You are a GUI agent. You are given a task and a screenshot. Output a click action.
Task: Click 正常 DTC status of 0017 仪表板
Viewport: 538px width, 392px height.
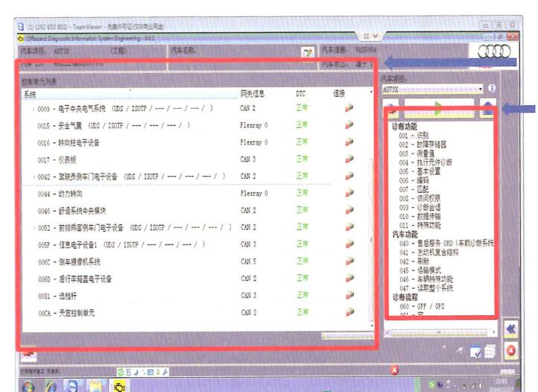(302, 159)
